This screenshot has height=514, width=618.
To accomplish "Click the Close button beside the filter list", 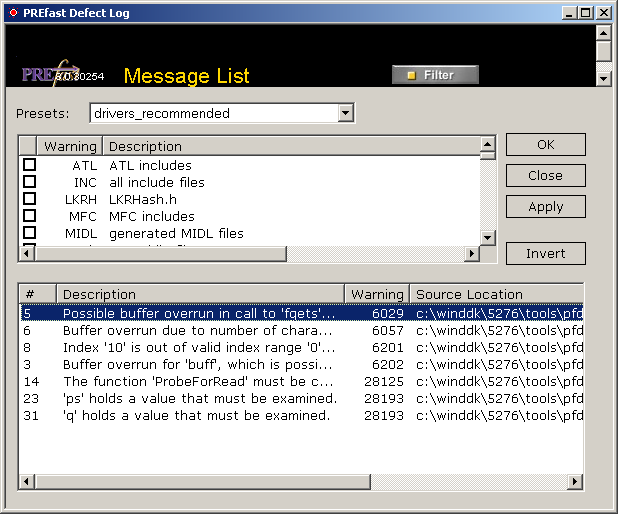I will pos(546,175).
